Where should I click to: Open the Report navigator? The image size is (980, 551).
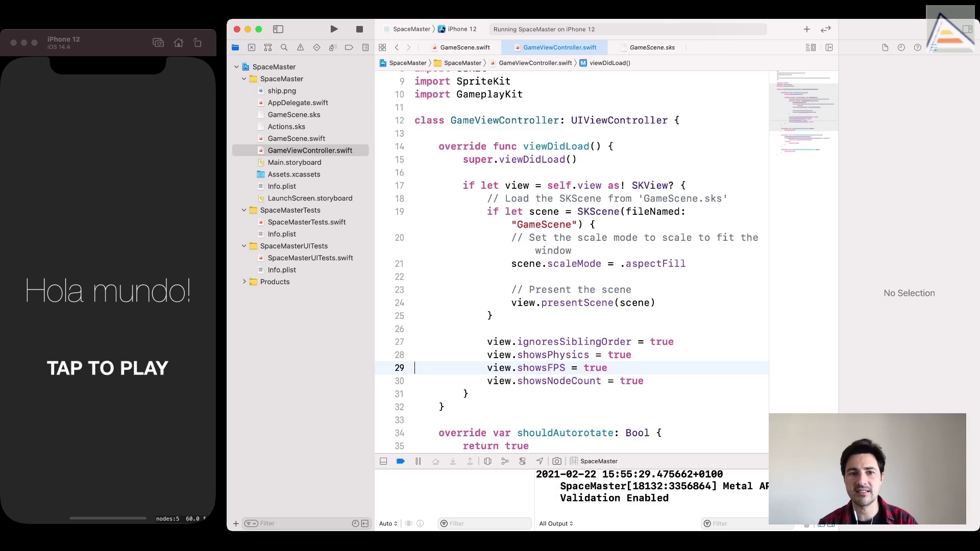365,47
